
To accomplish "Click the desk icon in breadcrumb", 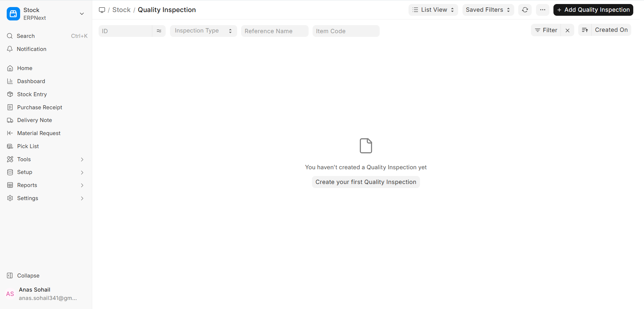I will tap(102, 10).
